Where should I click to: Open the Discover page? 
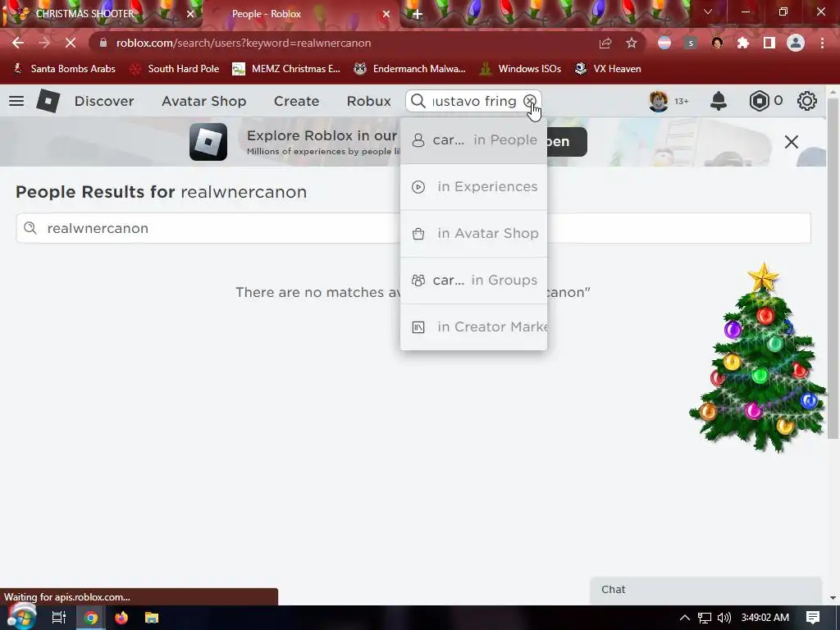[x=104, y=101]
